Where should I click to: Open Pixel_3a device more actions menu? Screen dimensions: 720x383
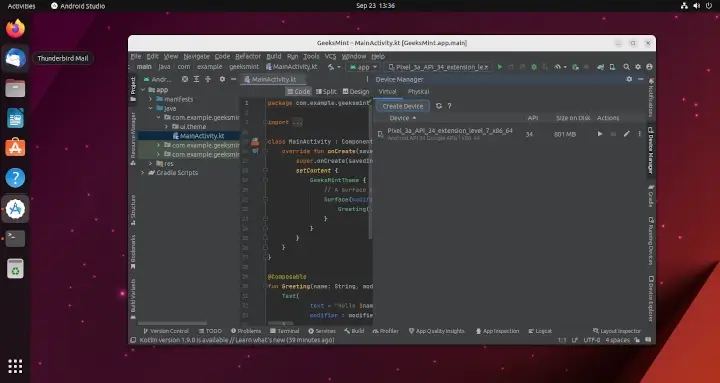[x=640, y=134]
